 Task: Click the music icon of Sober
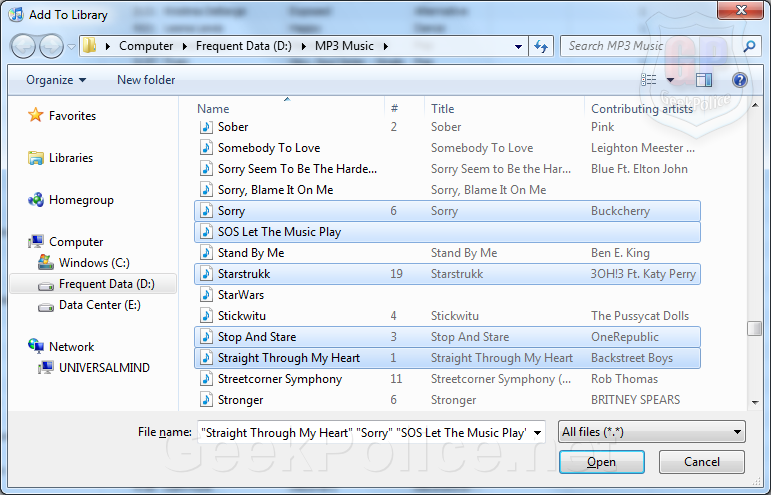[x=207, y=127]
